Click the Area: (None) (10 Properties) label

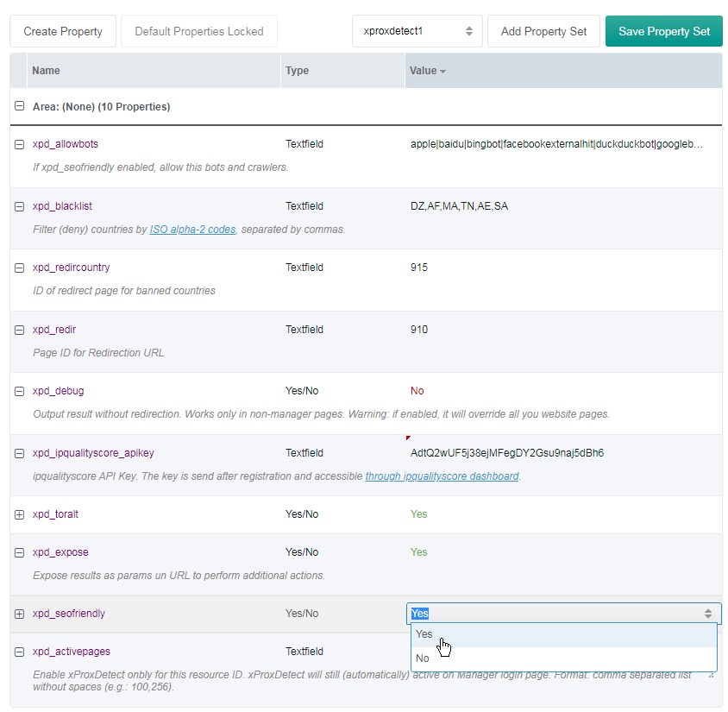(x=101, y=107)
